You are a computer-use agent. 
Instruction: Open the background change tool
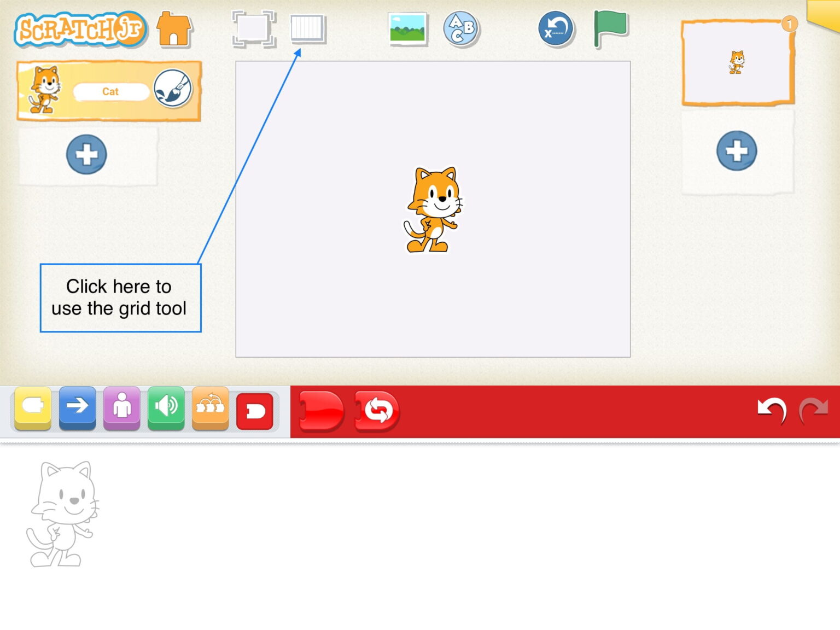[408, 30]
